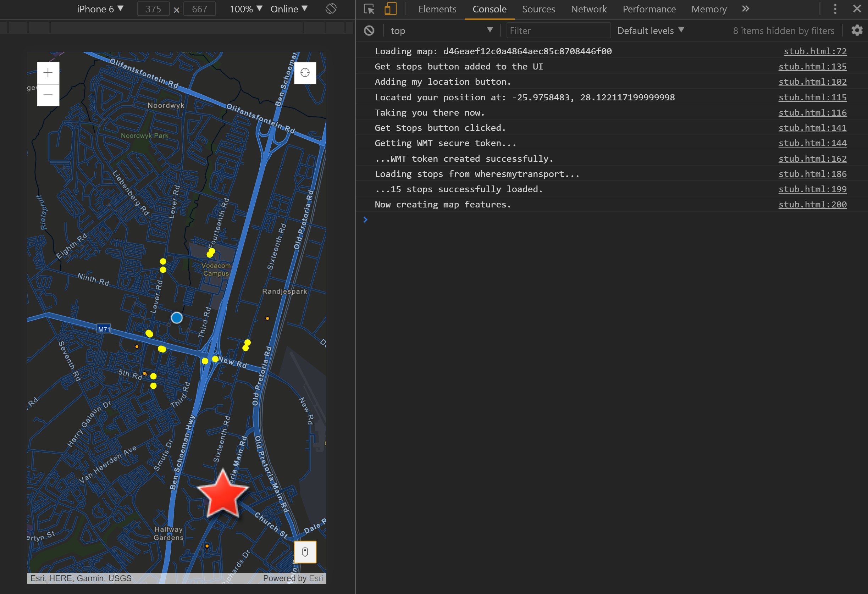Expand the console output object arrow

click(x=365, y=219)
